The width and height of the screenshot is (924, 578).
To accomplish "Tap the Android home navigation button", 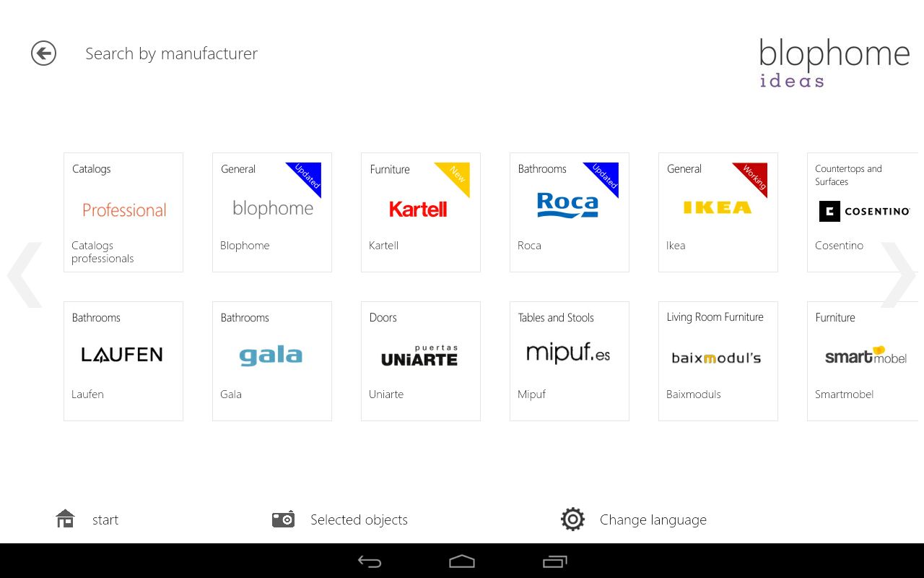I will pos(462,561).
